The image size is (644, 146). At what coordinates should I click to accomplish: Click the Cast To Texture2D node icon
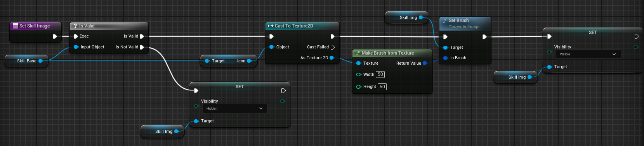[271, 26]
